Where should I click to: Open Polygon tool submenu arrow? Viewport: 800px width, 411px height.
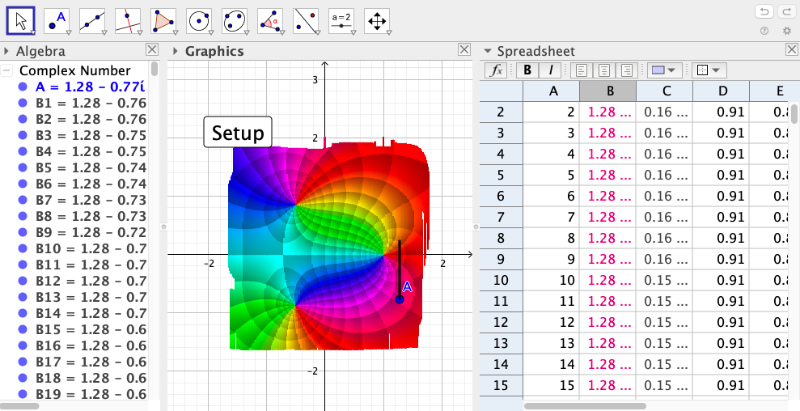(x=175, y=33)
